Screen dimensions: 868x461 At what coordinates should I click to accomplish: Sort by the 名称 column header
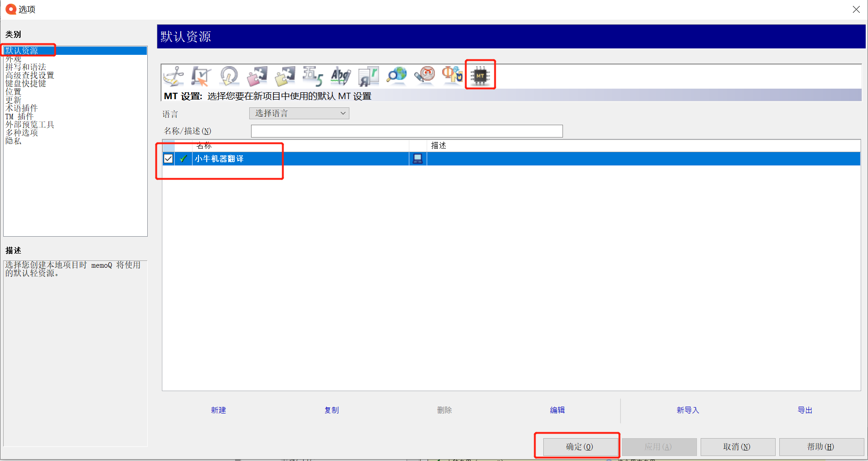pos(300,146)
